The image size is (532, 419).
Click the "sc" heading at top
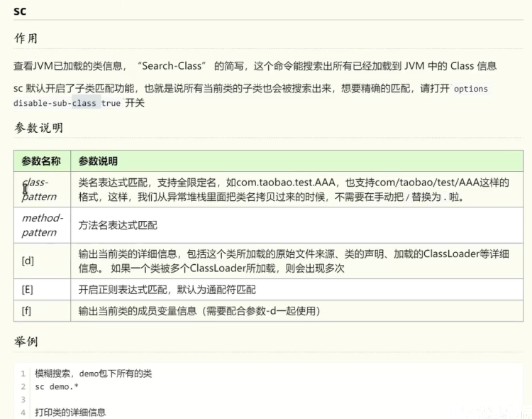pos(20,11)
